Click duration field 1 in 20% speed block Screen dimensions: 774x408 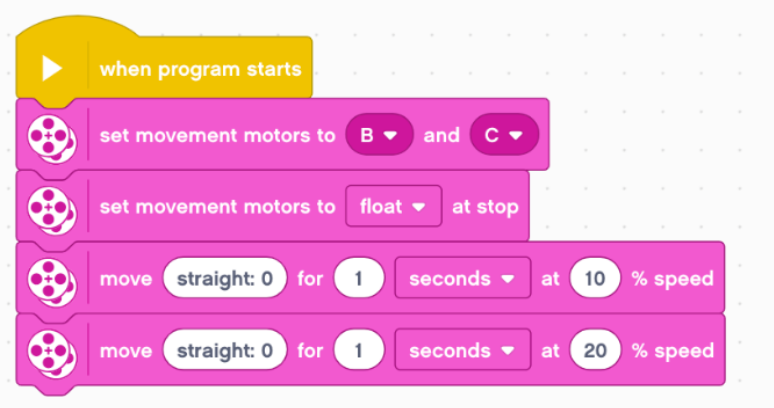[x=359, y=350]
